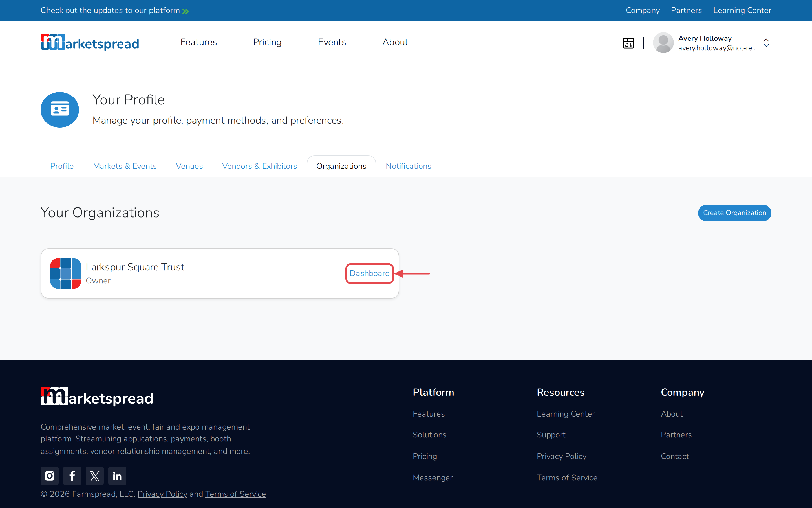Open footer Resources Terms of Service link
Viewport: 812px width, 508px height.
coord(567,478)
